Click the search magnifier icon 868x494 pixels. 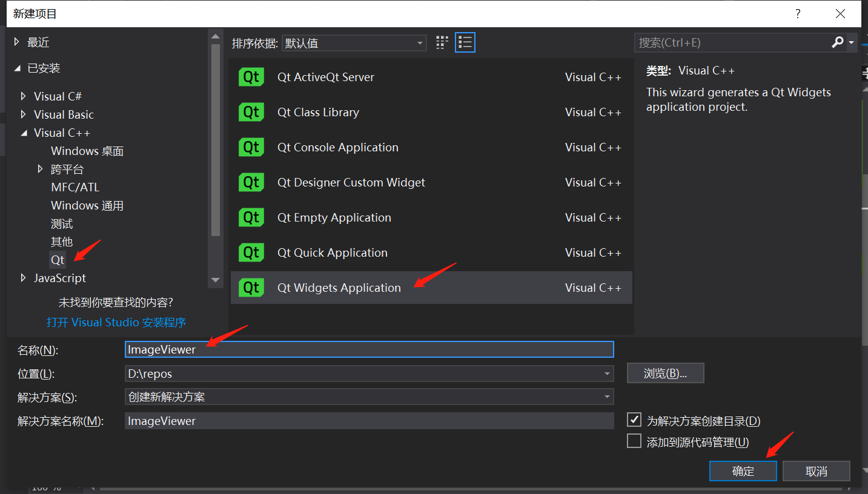click(x=838, y=42)
